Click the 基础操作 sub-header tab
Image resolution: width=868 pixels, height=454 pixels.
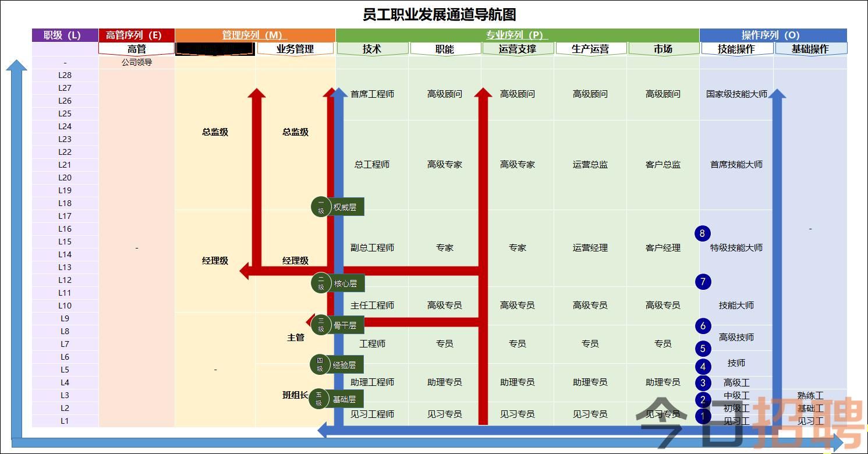click(810, 49)
